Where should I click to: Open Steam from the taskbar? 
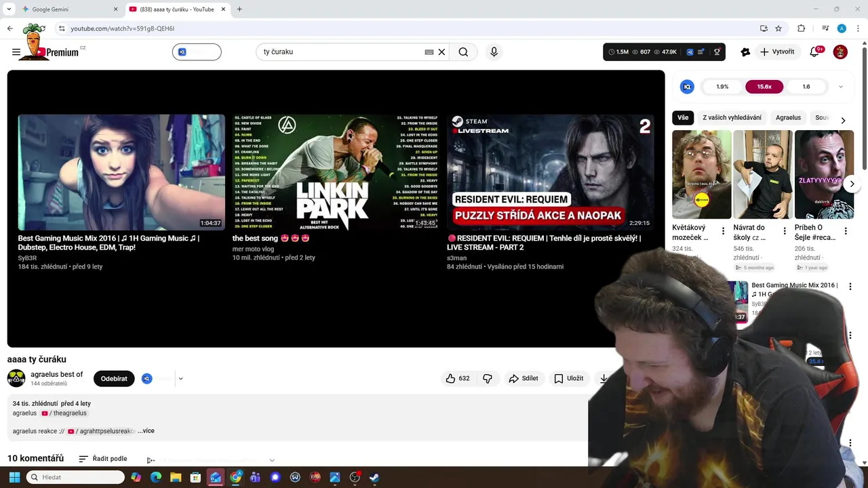(374, 477)
